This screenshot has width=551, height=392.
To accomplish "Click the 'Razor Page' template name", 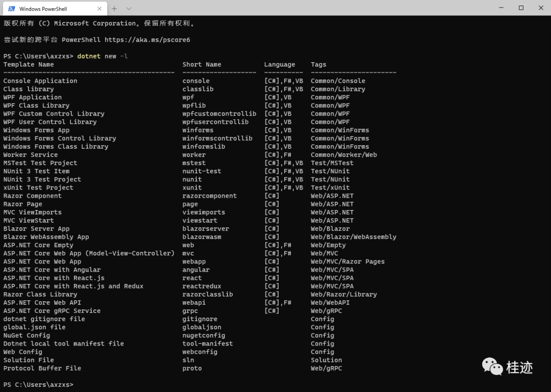I will click(23, 204).
